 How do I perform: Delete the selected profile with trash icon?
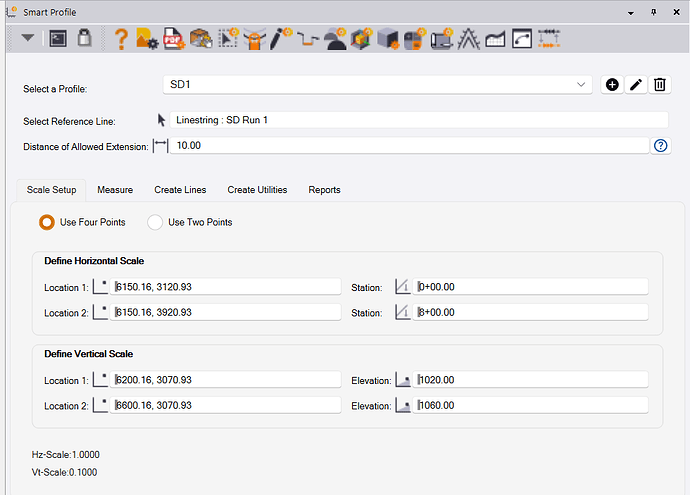(x=660, y=85)
